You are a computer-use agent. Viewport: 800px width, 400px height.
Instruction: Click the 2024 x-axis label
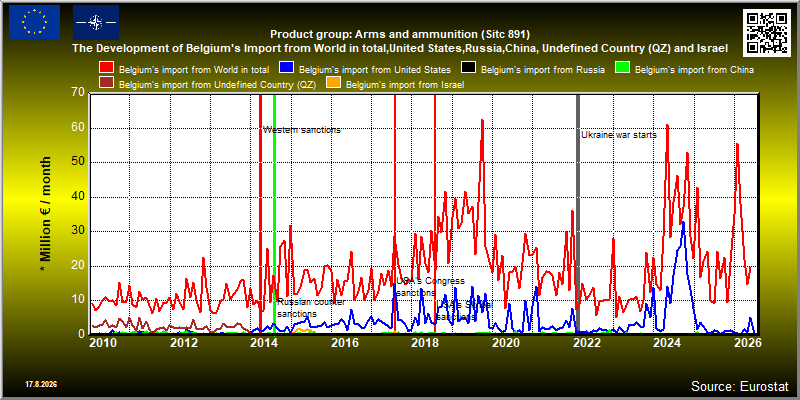click(666, 343)
